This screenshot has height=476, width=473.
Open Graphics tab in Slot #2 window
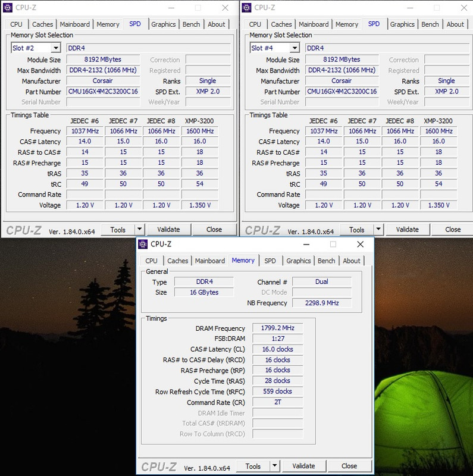164,24
